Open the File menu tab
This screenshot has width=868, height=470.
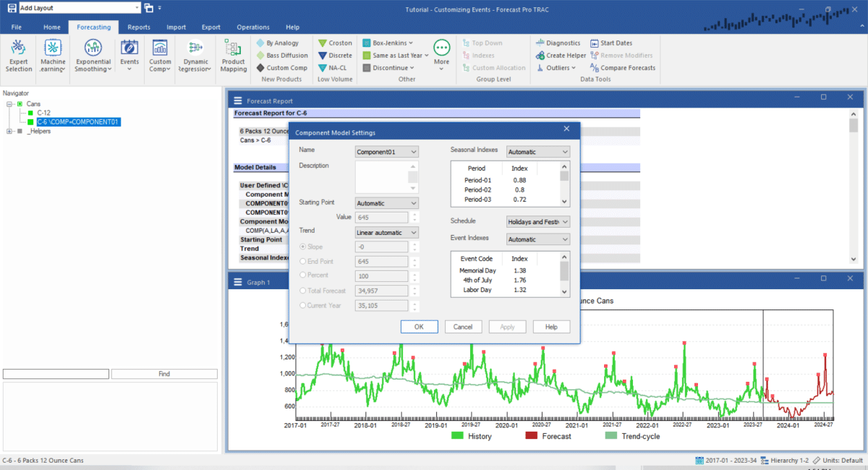click(x=16, y=27)
